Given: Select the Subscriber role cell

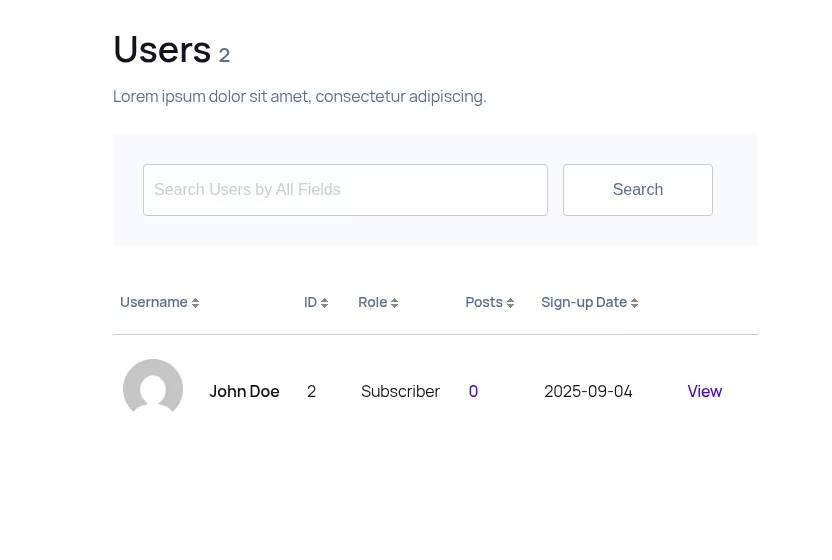Looking at the screenshot, I should tap(400, 391).
